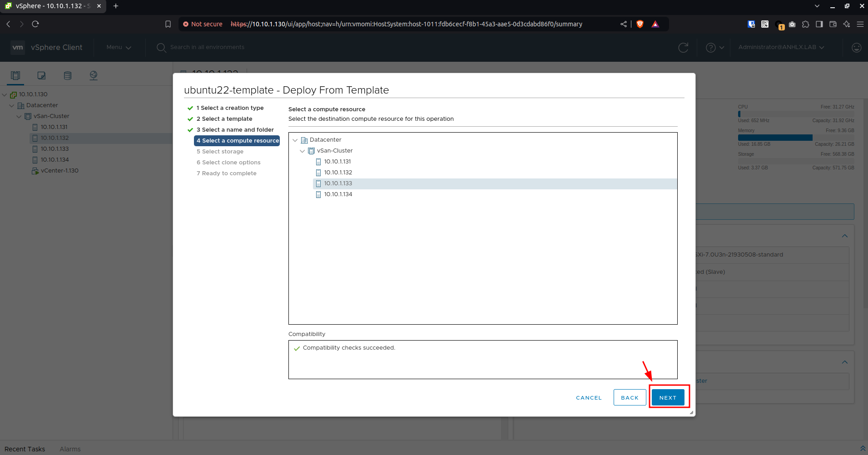Switch to VMs and Templates inventory icon

tap(41, 75)
